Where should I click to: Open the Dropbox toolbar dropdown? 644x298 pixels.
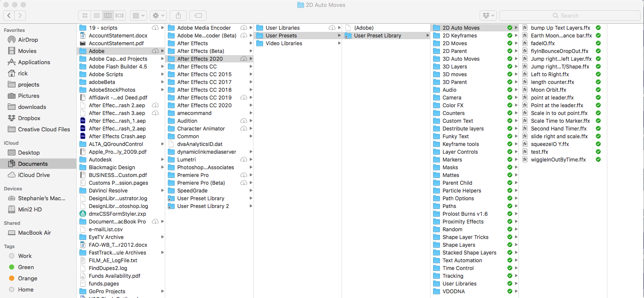click(x=488, y=16)
